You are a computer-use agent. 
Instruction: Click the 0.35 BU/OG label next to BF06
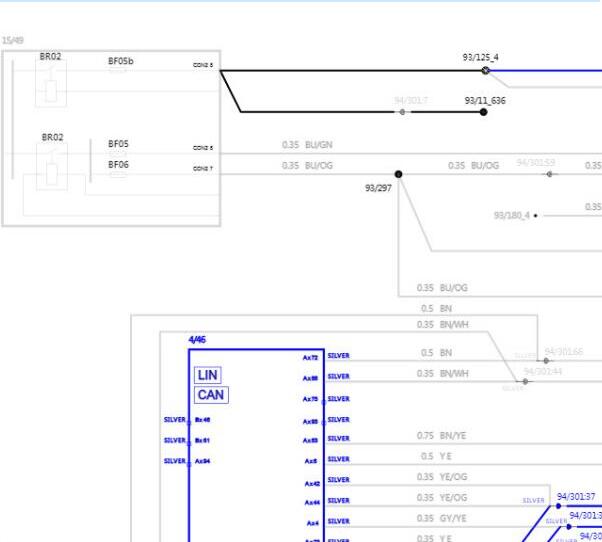(x=307, y=165)
